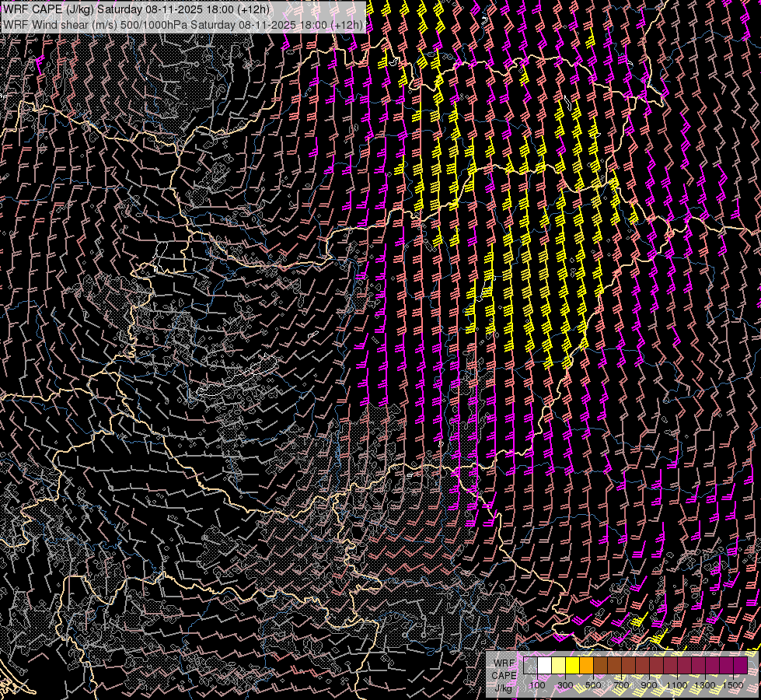Select the 500 tick label in legend

(x=593, y=685)
